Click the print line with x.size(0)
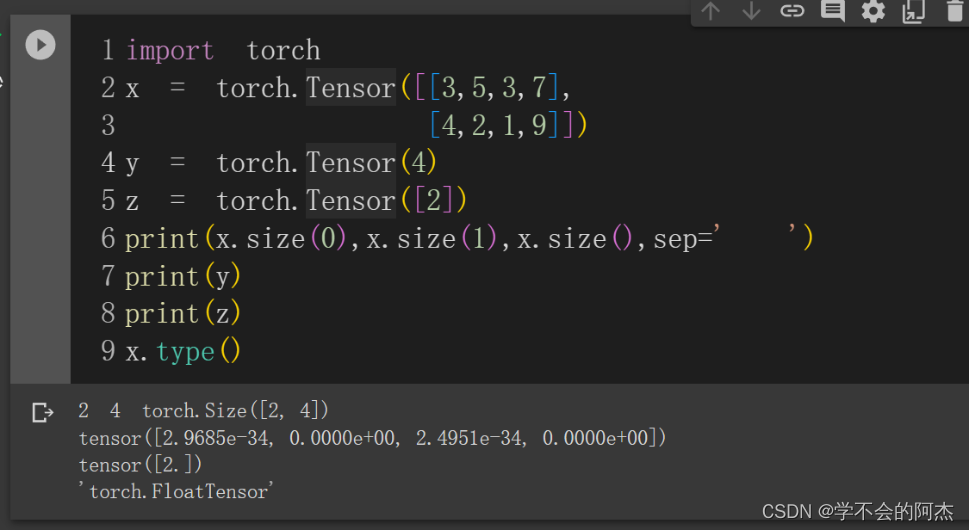The width and height of the screenshot is (970, 531). pyautogui.click(x=469, y=238)
